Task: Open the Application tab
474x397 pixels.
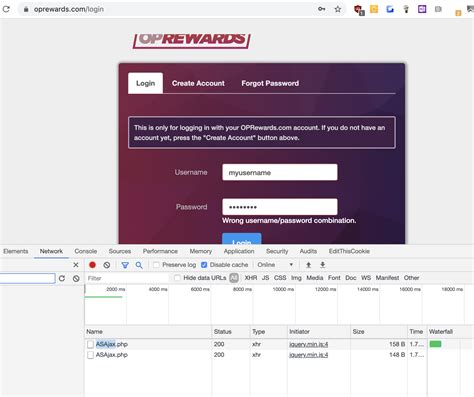Action: tap(239, 251)
